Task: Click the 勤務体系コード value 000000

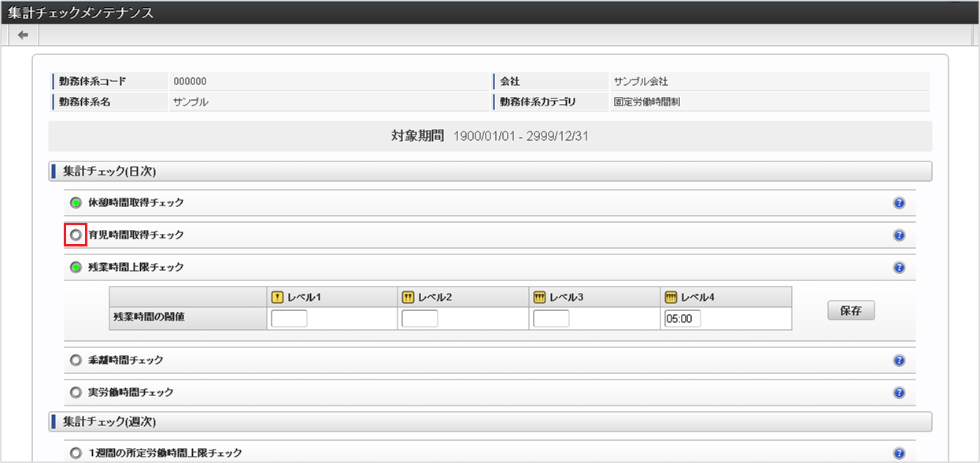Action: coord(190,82)
